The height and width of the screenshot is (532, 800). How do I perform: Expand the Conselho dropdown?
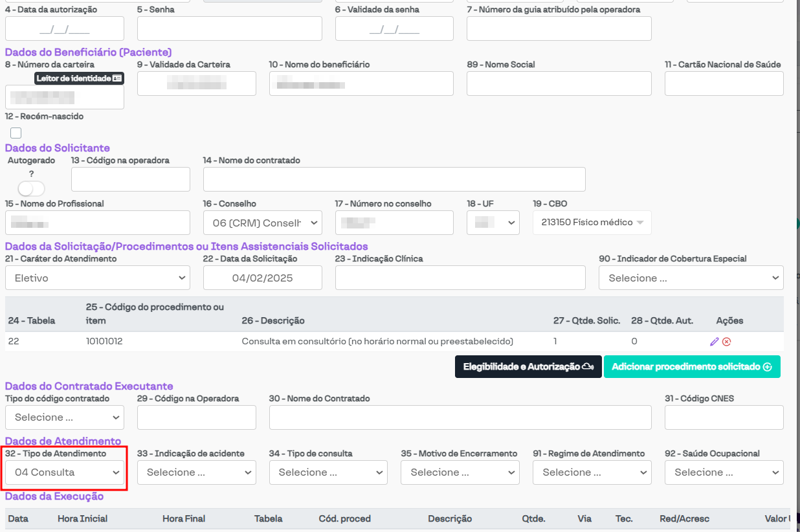point(262,223)
